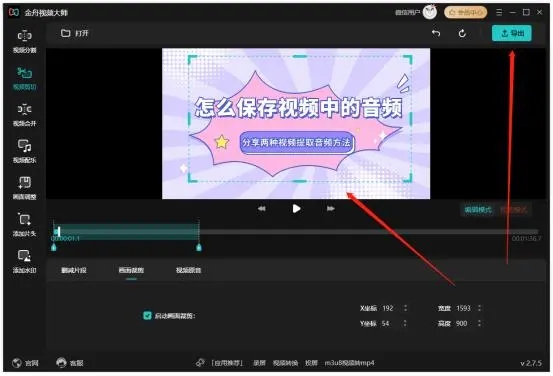Open the 投屏 screen cast link

(x=311, y=363)
